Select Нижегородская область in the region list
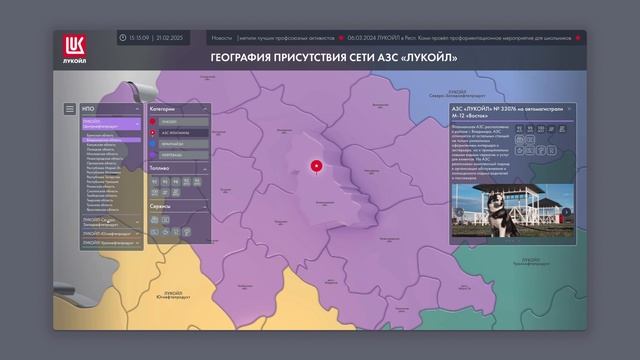The width and height of the screenshot is (640, 360). point(104,159)
